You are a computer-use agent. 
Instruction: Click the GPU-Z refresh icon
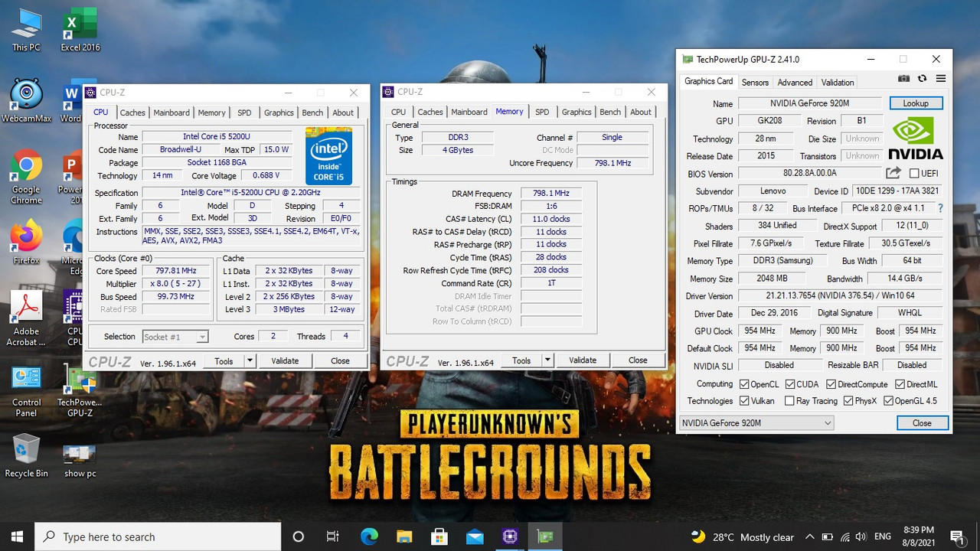(922, 79)
